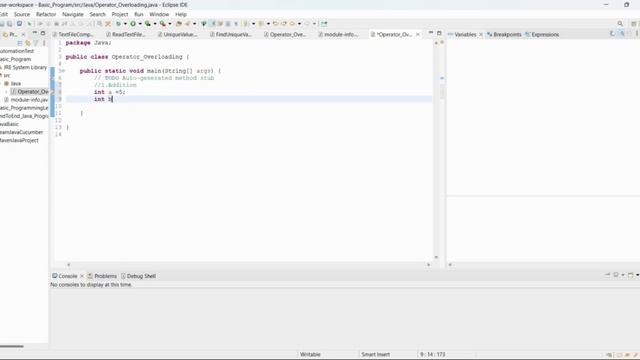
Task: Open the Source menu
Action: point(22,14)
